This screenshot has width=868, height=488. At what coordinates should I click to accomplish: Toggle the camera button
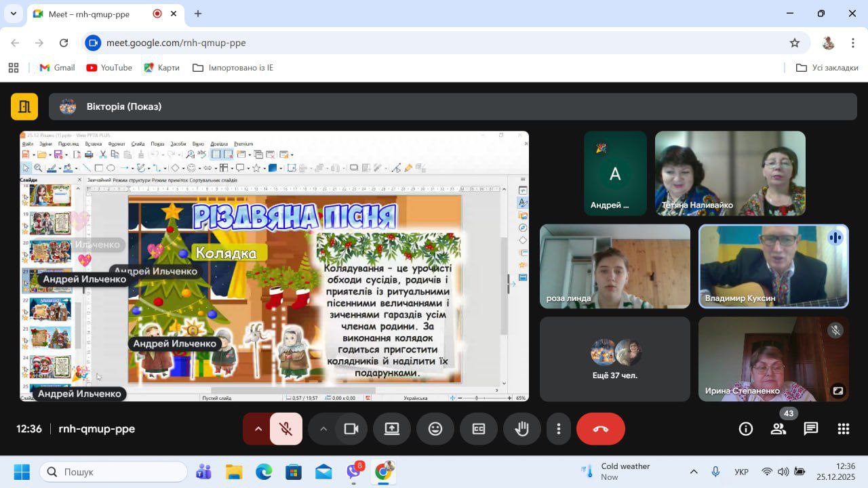coord(351,429)
